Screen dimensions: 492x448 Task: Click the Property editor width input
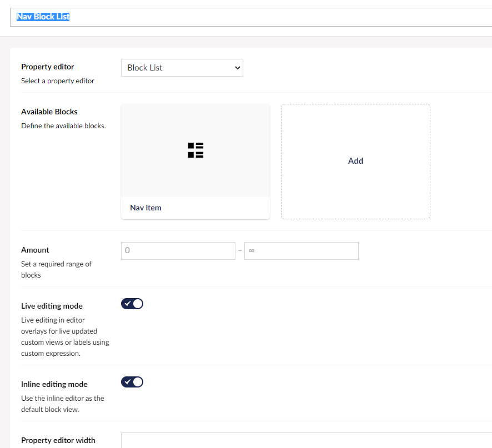(x=306, y=440)
